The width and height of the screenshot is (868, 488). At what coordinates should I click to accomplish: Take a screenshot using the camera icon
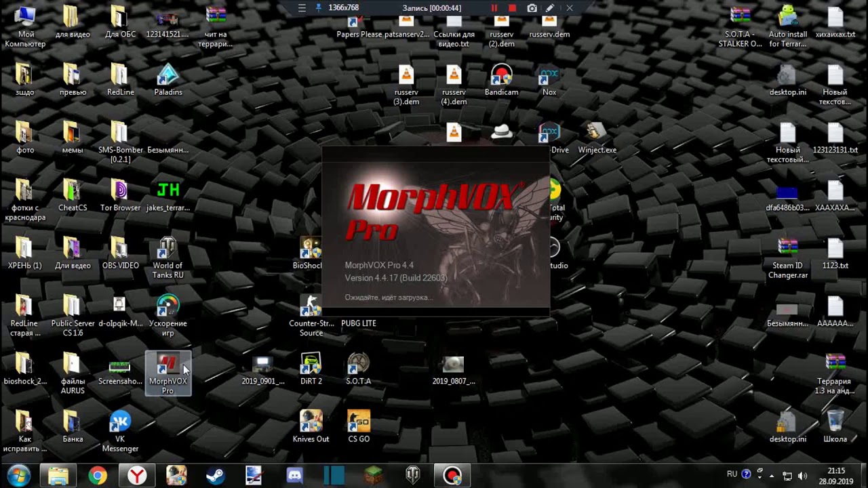coord(532,8)
